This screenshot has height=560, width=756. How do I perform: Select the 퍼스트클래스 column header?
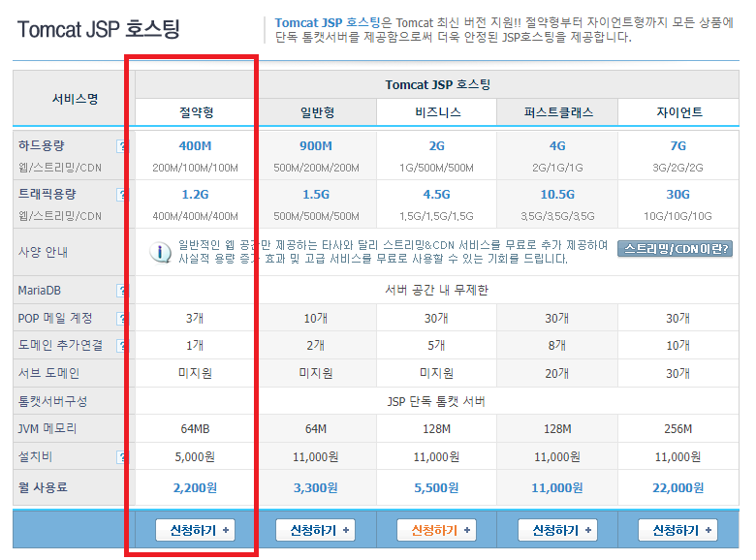(558, 112)
